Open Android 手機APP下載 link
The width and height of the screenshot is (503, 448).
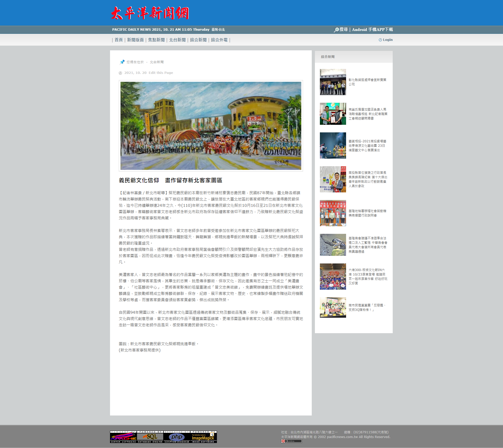[x=372, y=30]
